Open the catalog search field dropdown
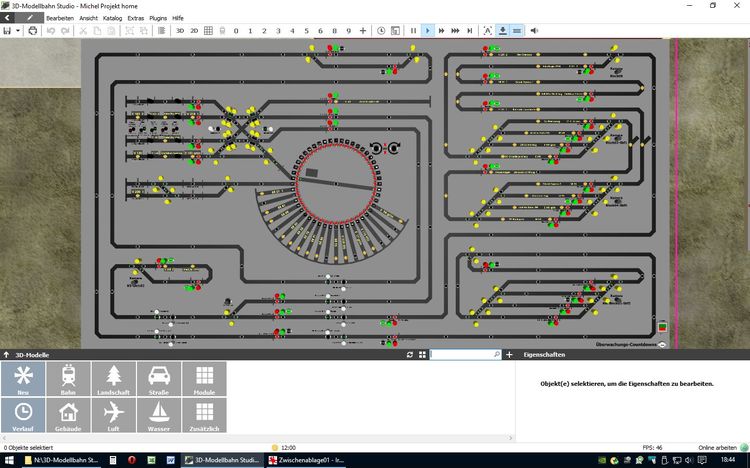Viewport: 750px width, 468px height. click(497, 355)
